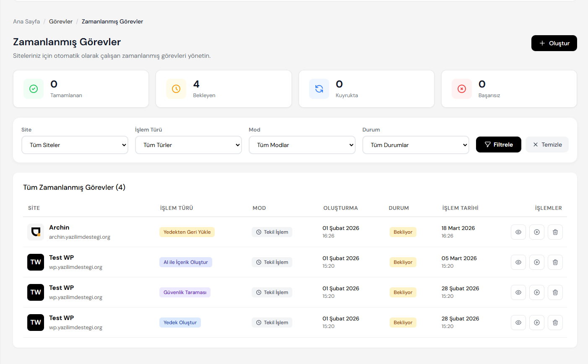Click the green Tamamlanan checkmark icon
The height and width of the screenshot is (364, 588).
click(34, 89)
